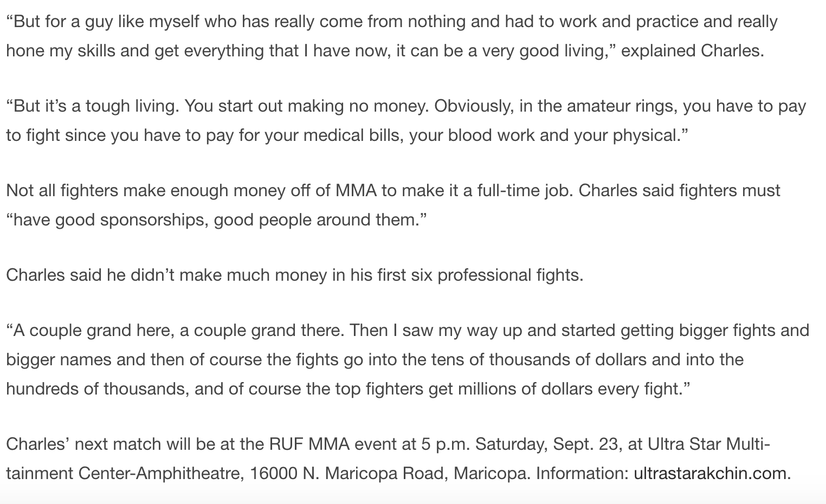Click the paragraph beginning "But for a guy like myself"
This screenshot has height=504, width=826.
tap(392, 36)
